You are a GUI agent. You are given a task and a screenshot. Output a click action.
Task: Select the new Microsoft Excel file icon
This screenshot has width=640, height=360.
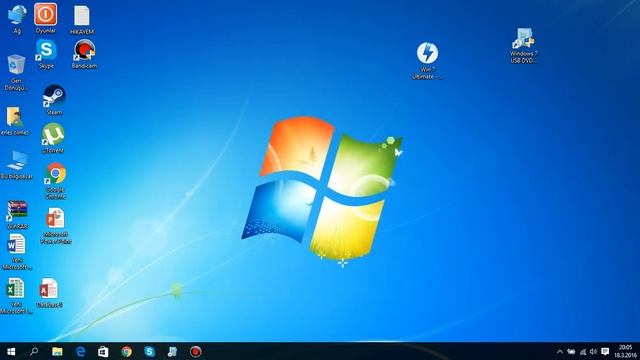coord(16,296)
